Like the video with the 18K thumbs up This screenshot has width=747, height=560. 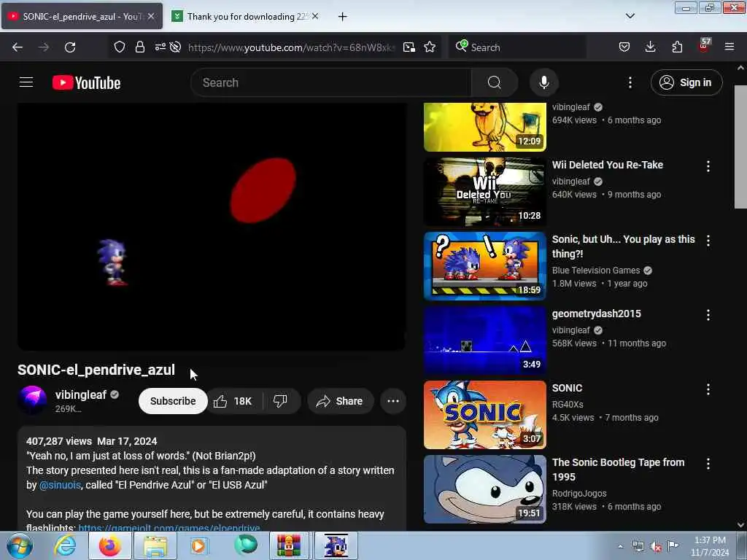(x=233, y=401)
